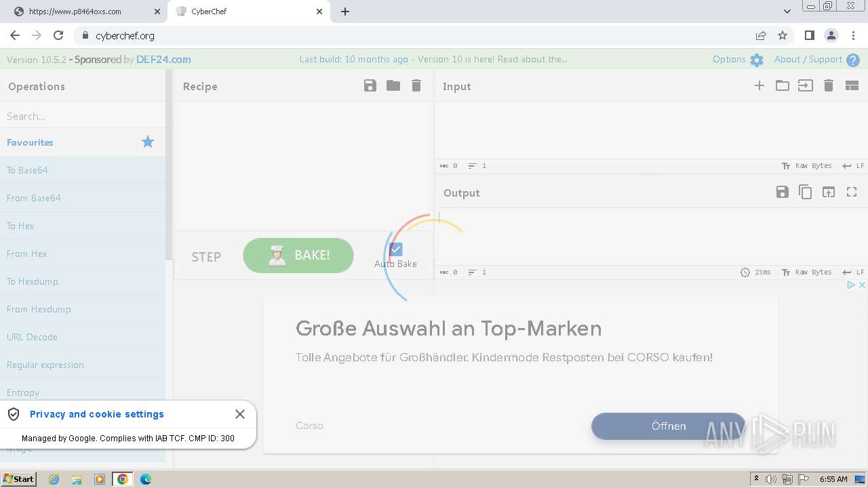Switch to the p8464oxs.com tab
This screenshot has width=868, height=488.
83,11
